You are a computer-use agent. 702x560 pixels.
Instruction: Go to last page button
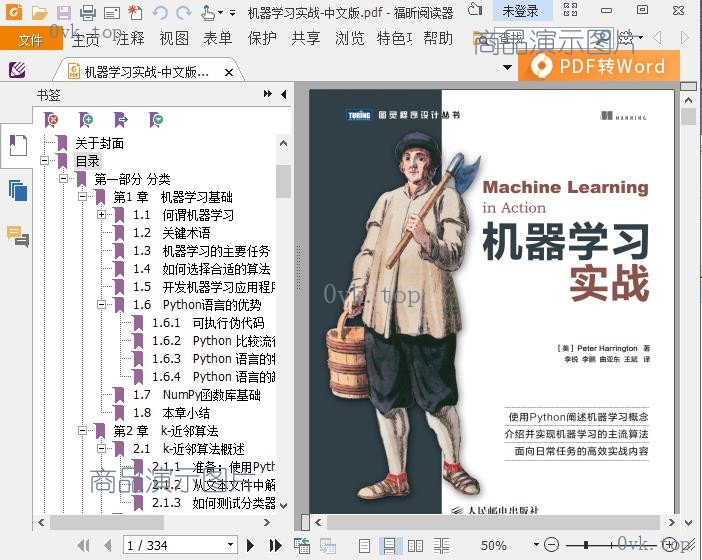click(276, 545)
